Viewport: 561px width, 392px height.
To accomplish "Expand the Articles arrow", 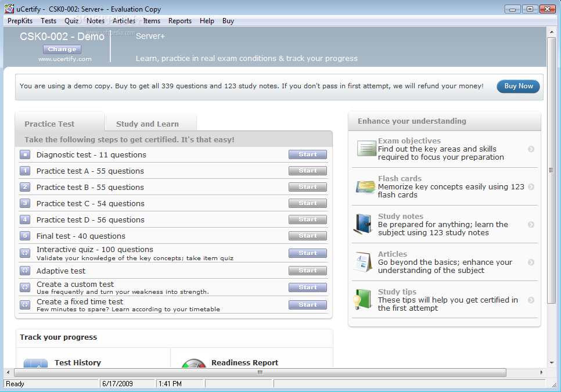I will (x=531, y=262).
